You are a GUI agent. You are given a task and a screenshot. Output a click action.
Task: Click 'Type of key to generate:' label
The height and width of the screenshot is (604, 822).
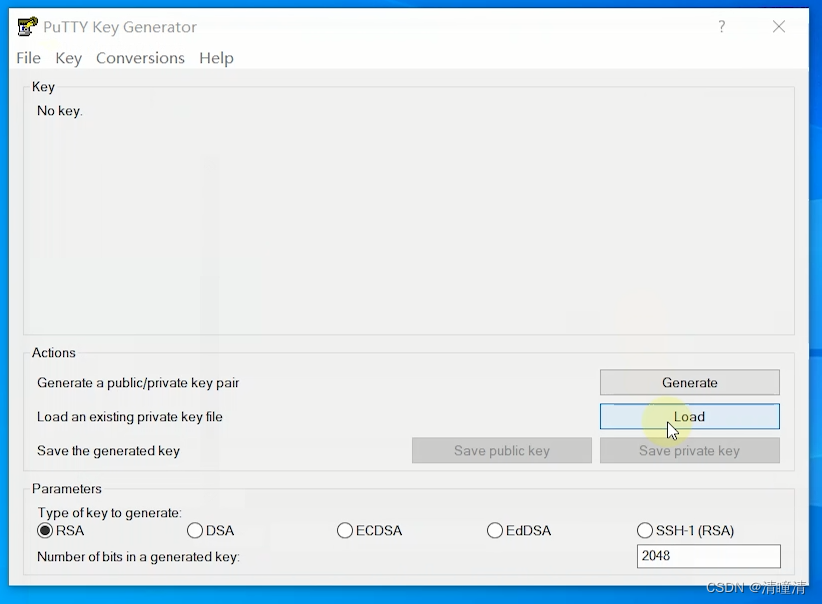pyautogui.click(x=109, y=512)
